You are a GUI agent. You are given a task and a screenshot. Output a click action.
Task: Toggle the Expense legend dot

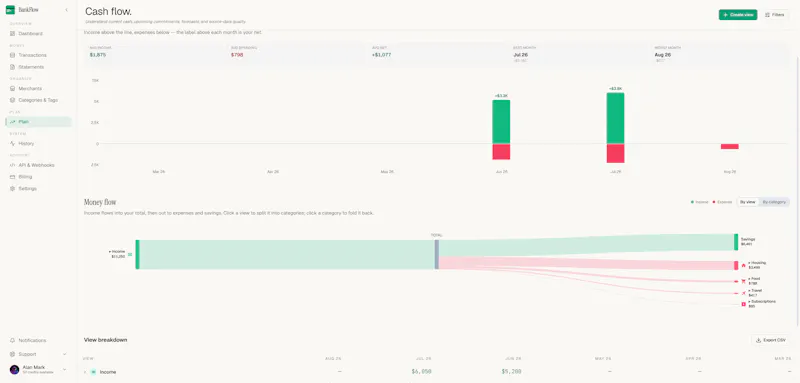714,202
